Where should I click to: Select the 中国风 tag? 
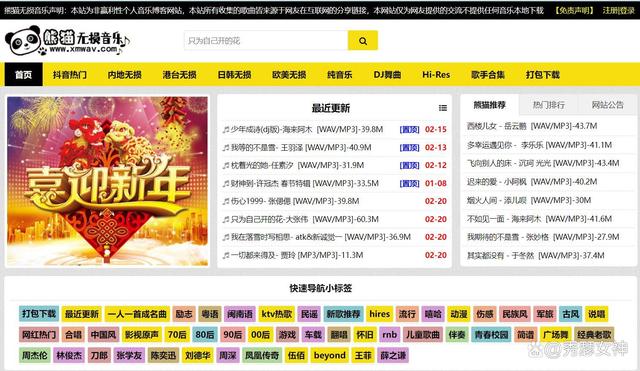click(x=103, y=334)
